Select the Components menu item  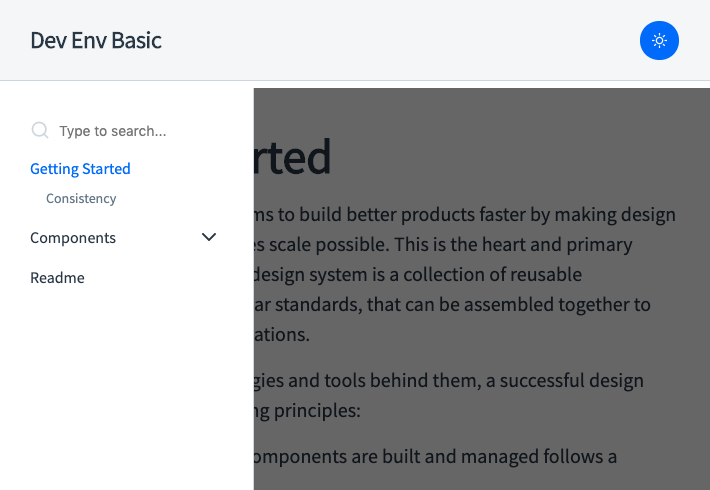click(73, 238)
